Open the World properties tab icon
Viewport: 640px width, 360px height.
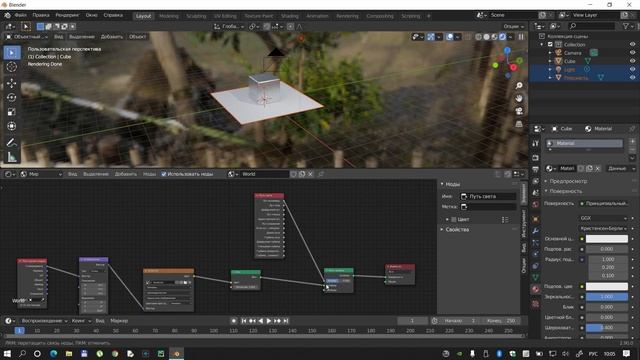coord(536,204)
